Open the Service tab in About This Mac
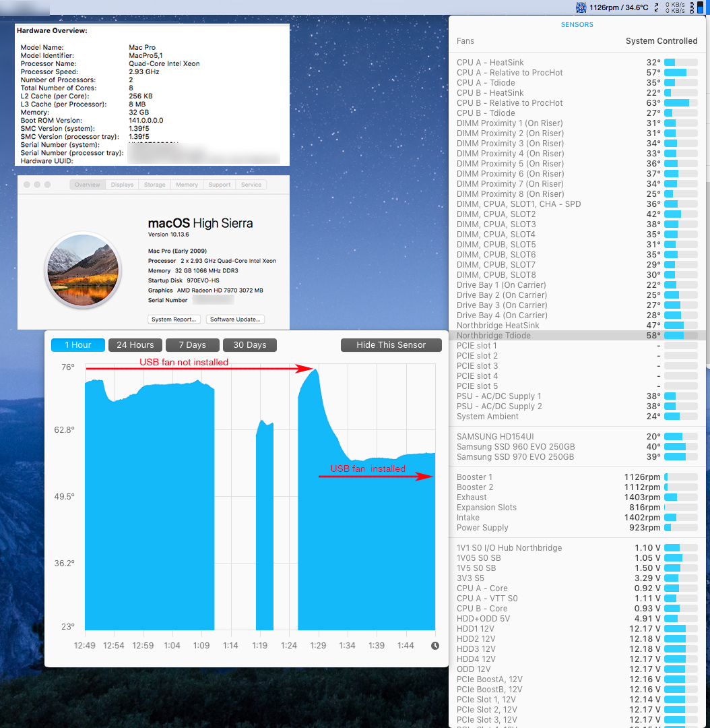 251,185
